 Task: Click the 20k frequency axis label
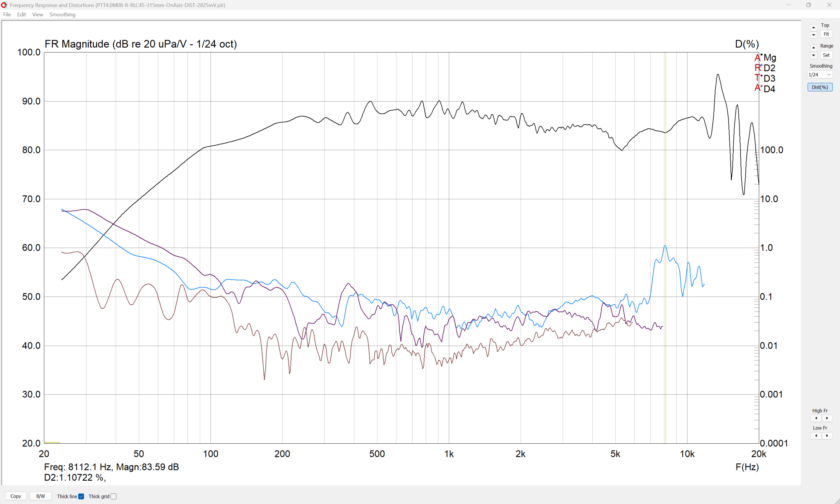(x=759, y=454)
